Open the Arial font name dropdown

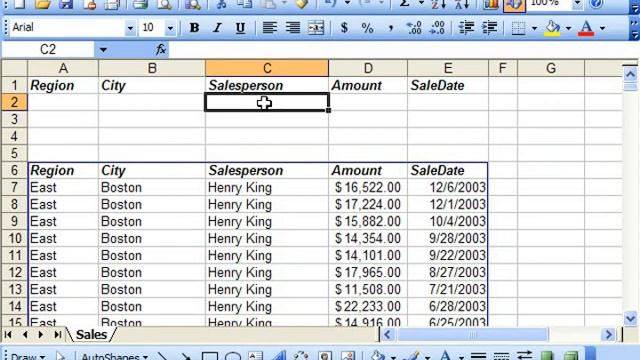coord(130,28)
